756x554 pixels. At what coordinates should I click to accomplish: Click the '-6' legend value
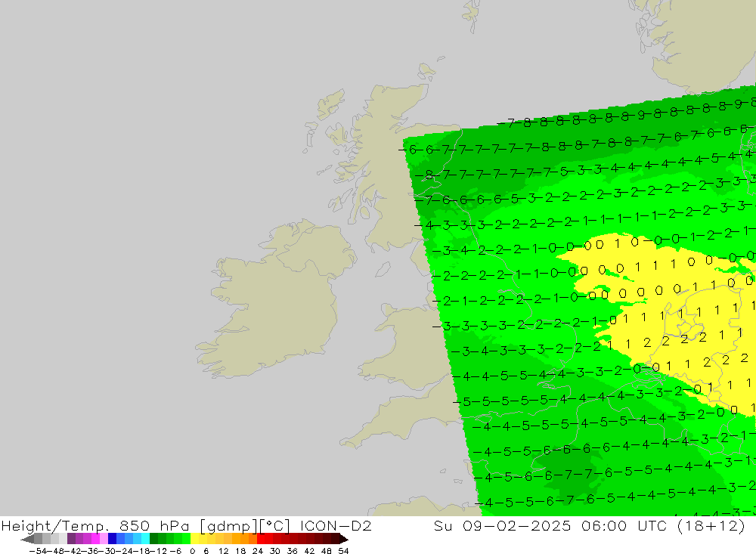pos(175,551)
